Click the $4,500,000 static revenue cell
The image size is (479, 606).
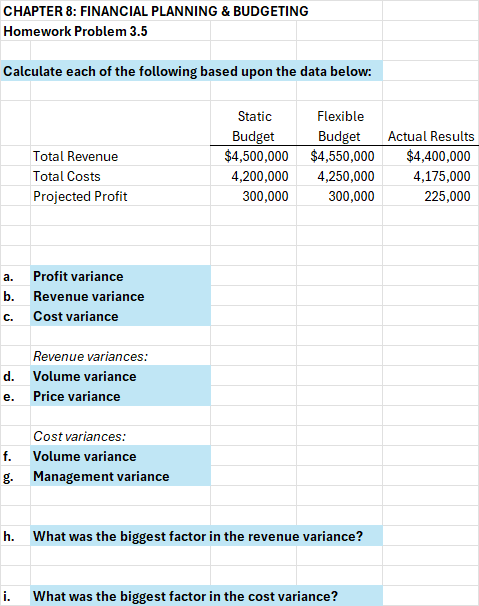coord(254,156)
